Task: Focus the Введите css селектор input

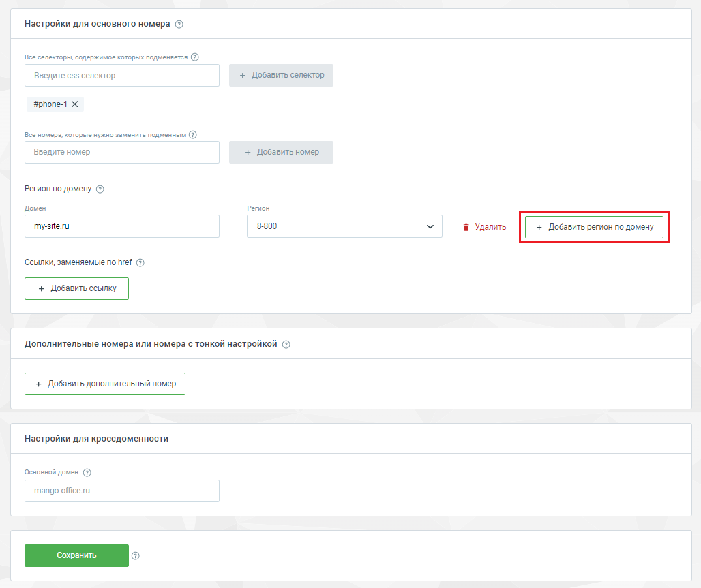Action: pyautogui.click(x=122, y=75)
